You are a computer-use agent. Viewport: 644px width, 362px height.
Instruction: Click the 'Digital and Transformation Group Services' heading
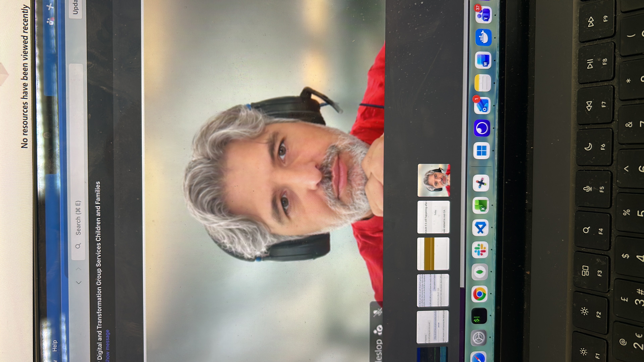(99, 270)
